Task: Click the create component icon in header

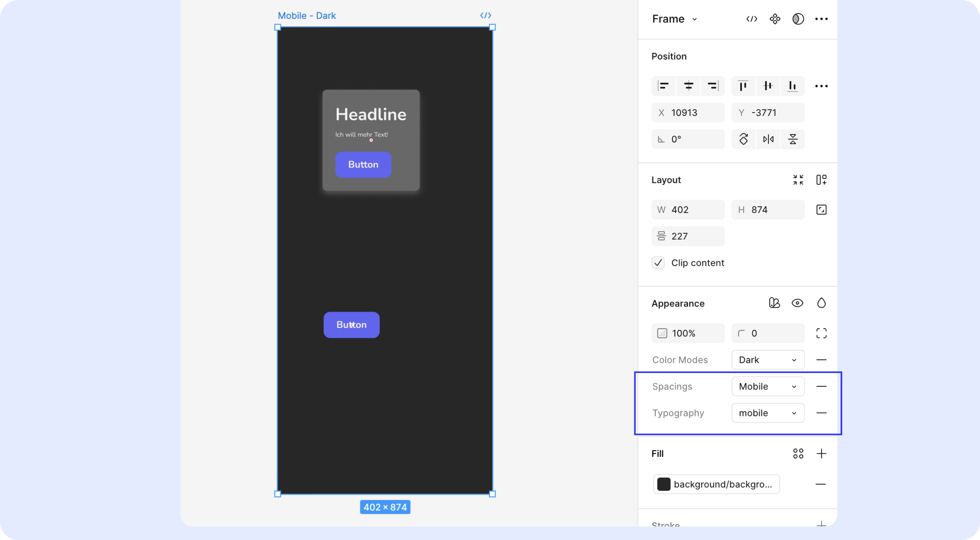Action: 775,19
